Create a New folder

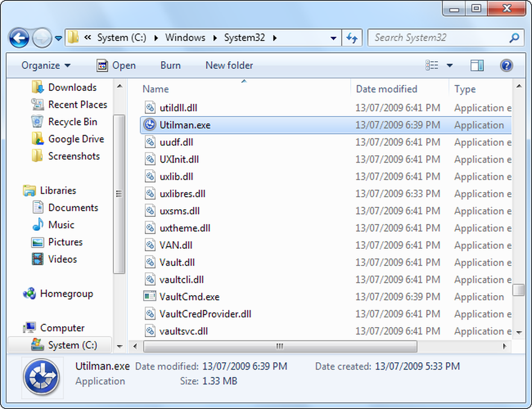click(229, 65)
